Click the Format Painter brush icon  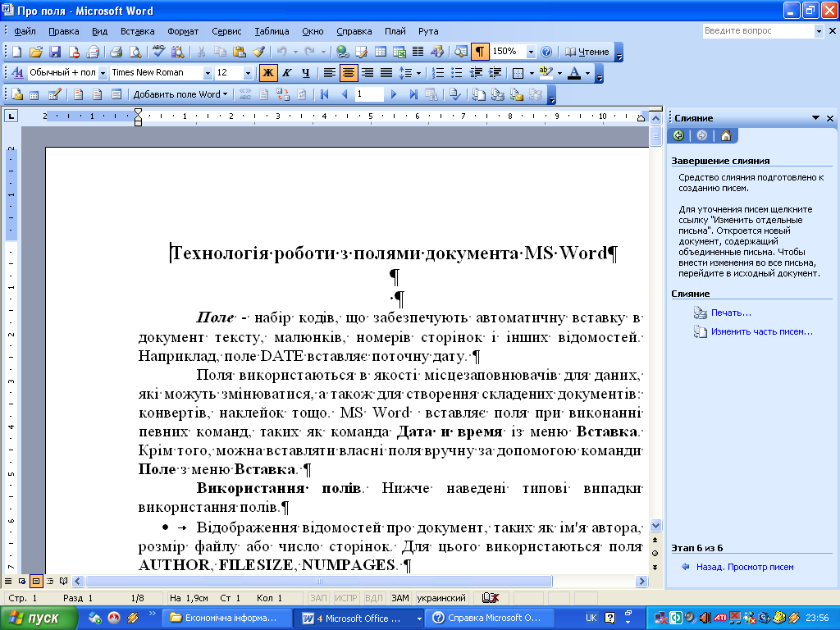258,52
